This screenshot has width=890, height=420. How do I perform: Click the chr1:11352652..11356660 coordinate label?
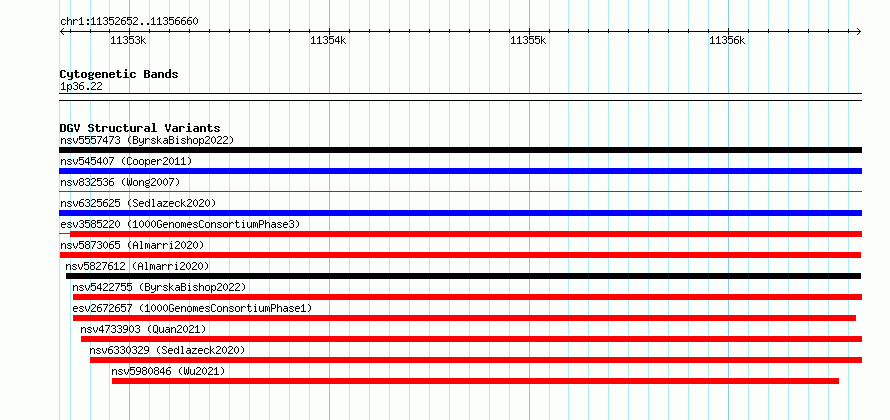[x=129, y=22]
